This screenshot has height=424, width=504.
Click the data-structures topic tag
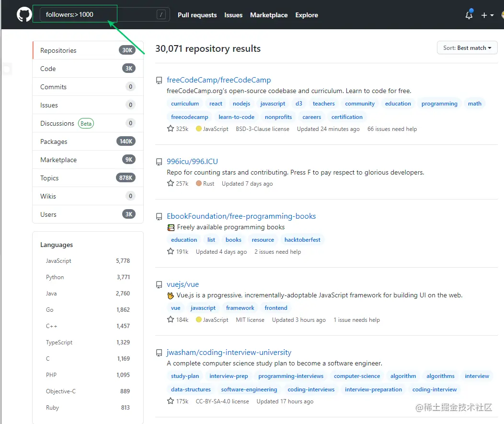191,389
